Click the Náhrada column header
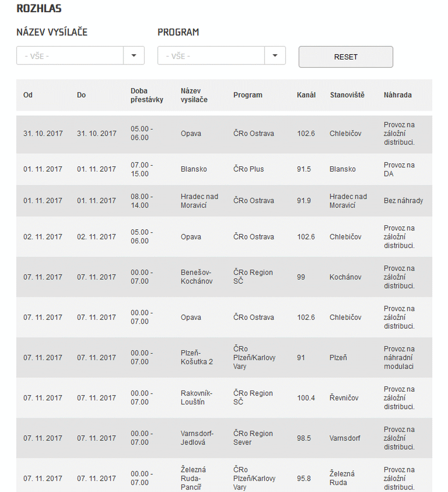 coord(397,95)
